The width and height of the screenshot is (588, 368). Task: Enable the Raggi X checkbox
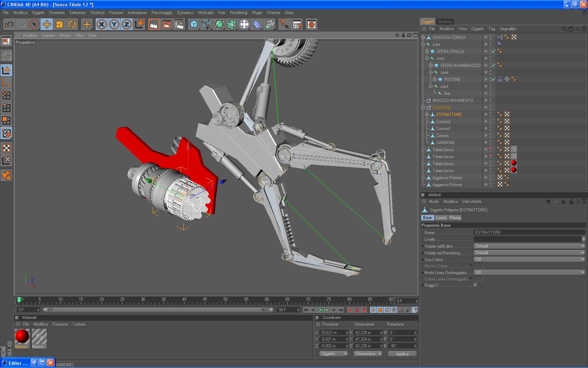[475, 285]
